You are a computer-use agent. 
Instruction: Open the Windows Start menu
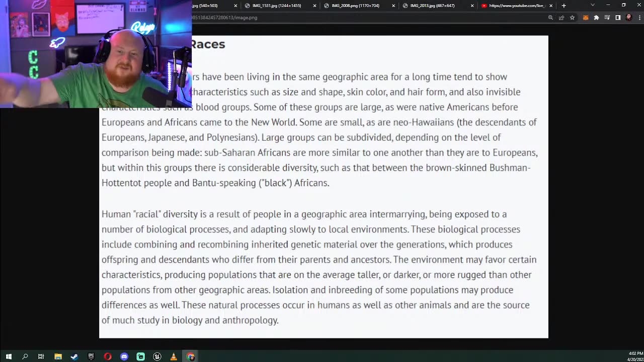(x=9, y=356)
